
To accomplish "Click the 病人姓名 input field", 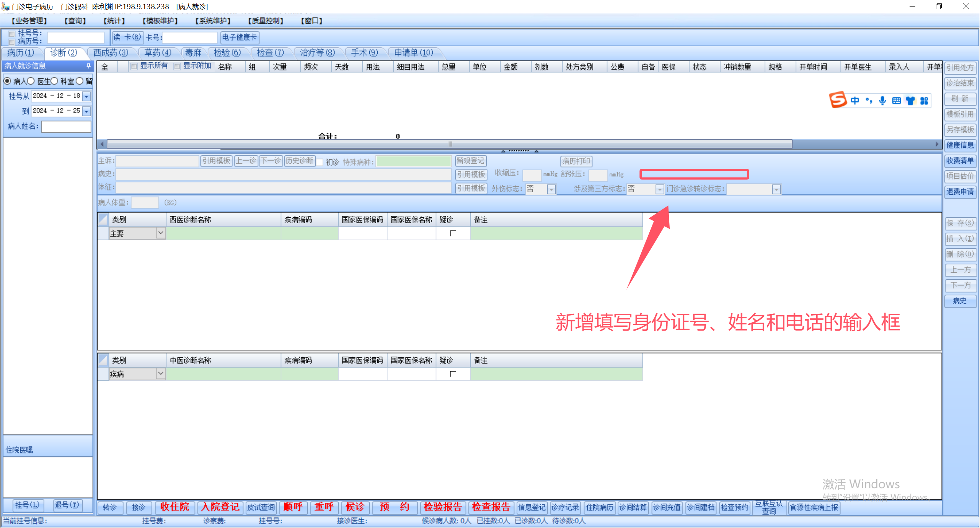I will [66, 126].
